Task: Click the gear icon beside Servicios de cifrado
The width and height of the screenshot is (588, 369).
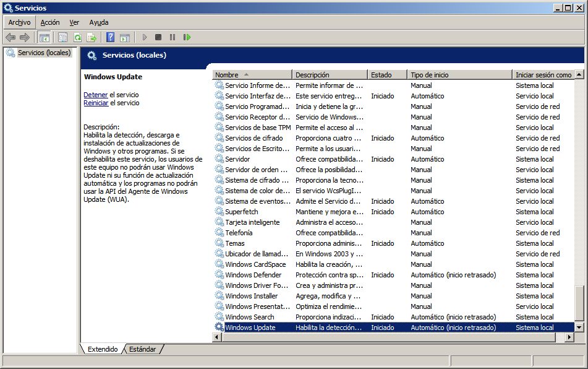Action: click(x=219, y=138)
